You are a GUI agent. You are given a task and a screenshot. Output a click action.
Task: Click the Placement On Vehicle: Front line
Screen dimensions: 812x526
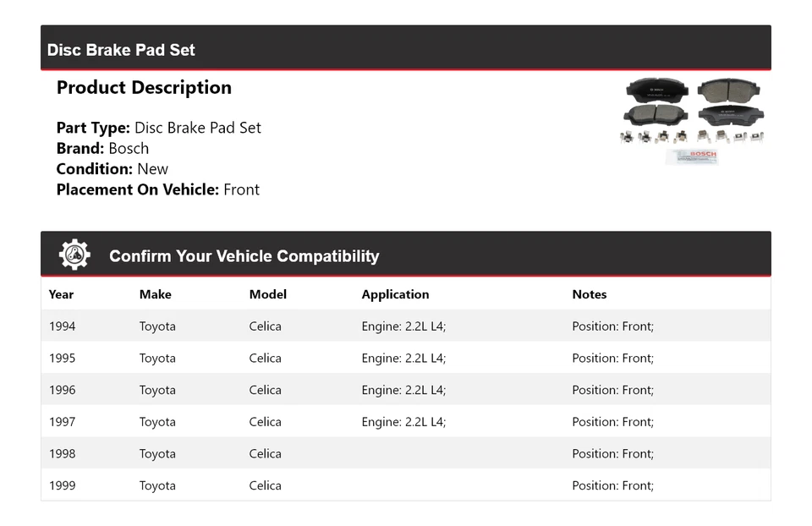coord(157,189)
